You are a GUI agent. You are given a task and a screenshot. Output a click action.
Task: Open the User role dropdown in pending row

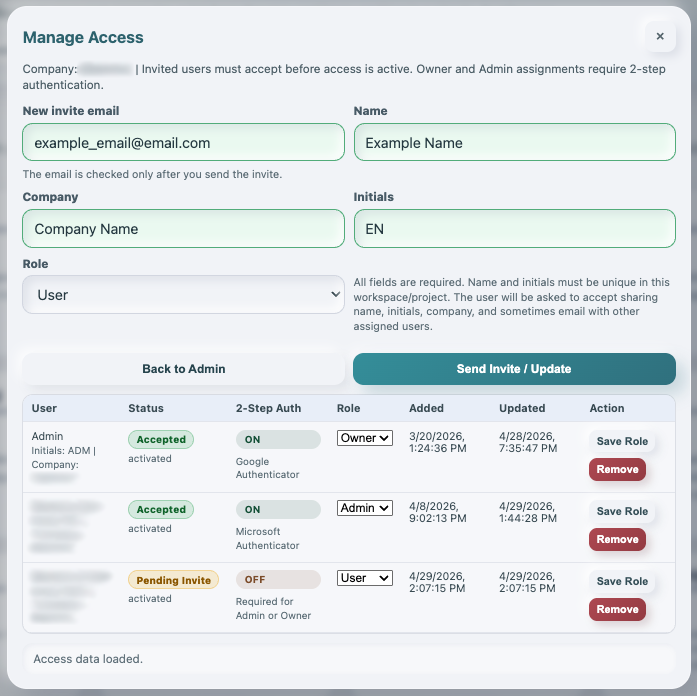(x=365, y=578)
